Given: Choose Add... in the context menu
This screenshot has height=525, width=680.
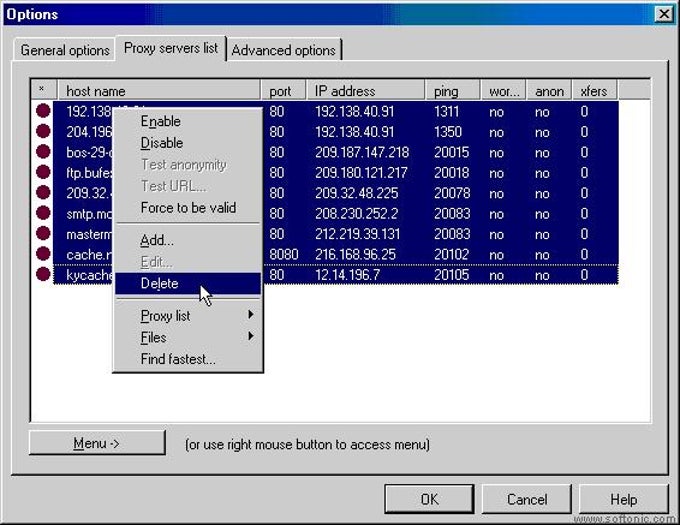Looking at the screenshot, I should (188, 240).
